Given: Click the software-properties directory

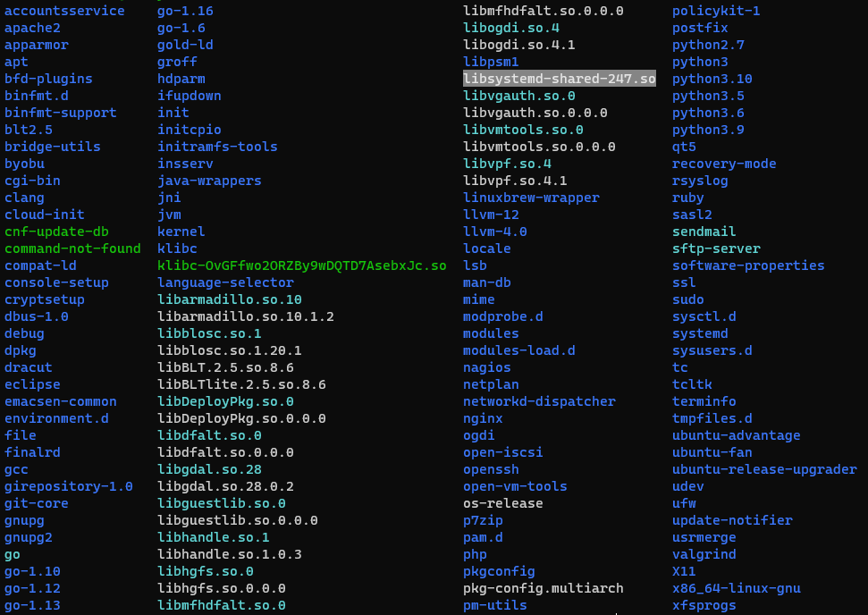Looking at the screenshot, I should coord(748,265).
